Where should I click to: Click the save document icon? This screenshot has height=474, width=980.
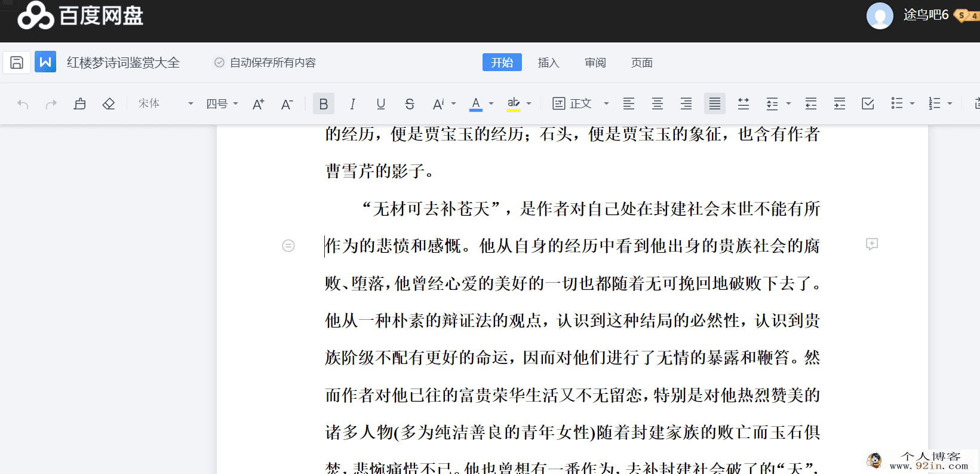(x=17, y=62)
